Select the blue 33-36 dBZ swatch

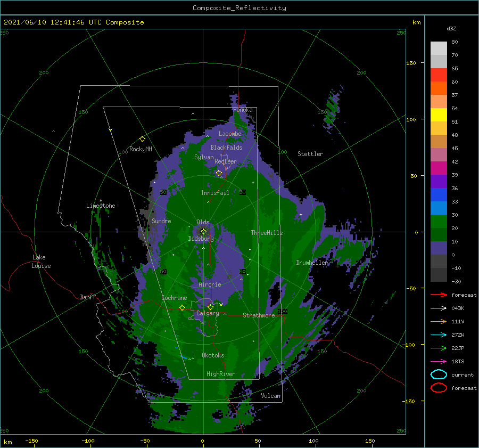tap(439, 195)
